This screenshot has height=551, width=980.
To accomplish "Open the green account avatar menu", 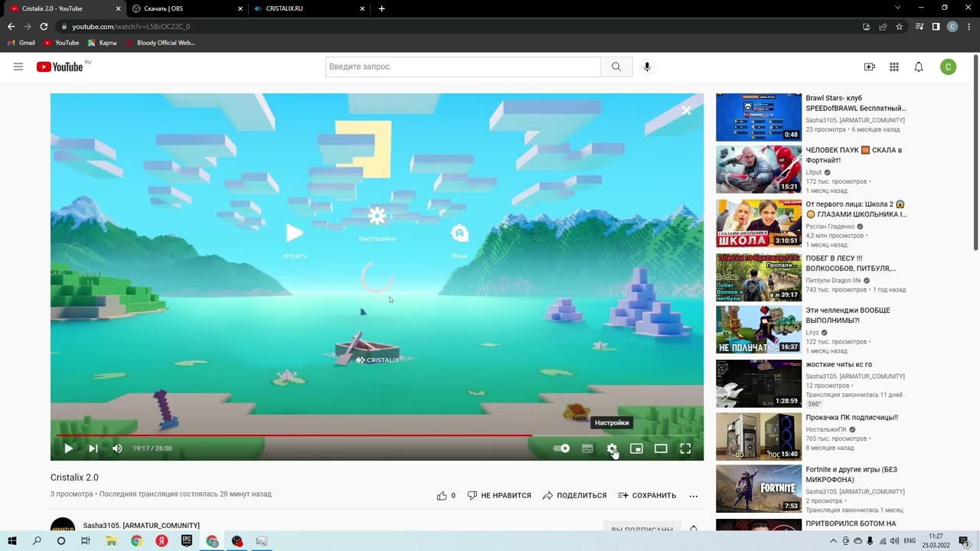I will coord(948,67).
